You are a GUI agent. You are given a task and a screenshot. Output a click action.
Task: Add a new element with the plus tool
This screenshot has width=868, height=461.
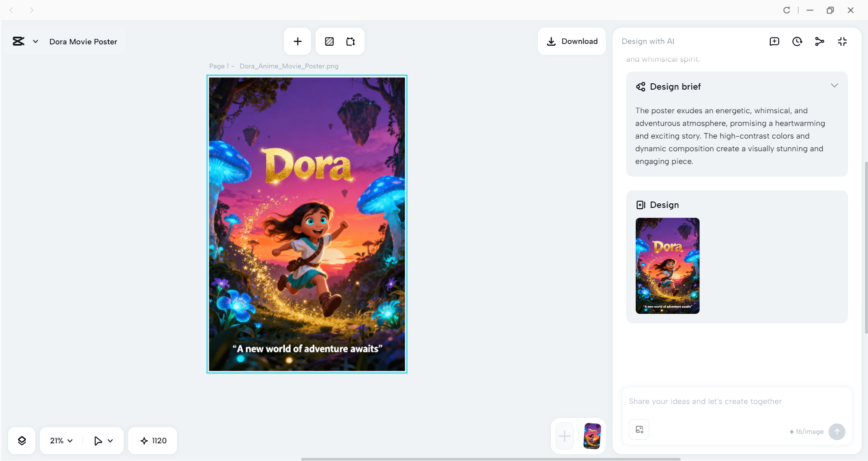[297, 41]
